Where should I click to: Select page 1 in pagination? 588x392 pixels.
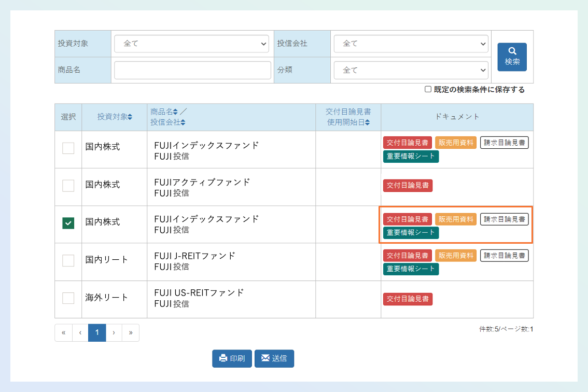pos(97,333)
